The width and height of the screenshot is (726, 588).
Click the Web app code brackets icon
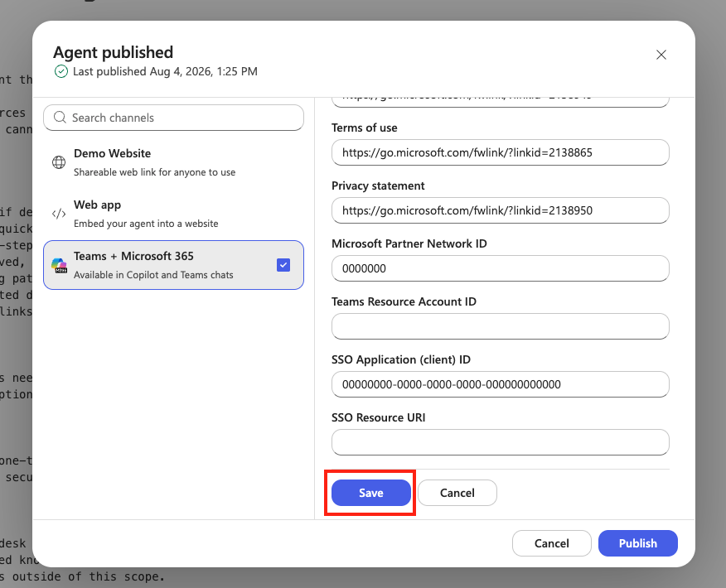[59, 214]
